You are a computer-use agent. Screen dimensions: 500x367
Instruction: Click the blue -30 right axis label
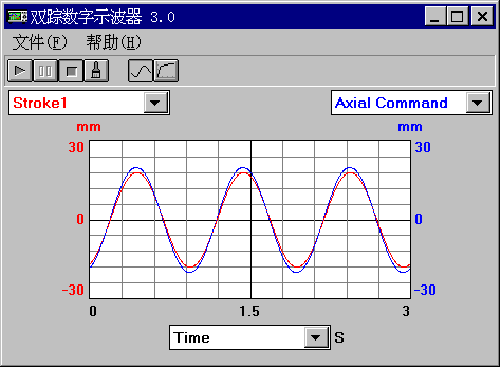425,290
